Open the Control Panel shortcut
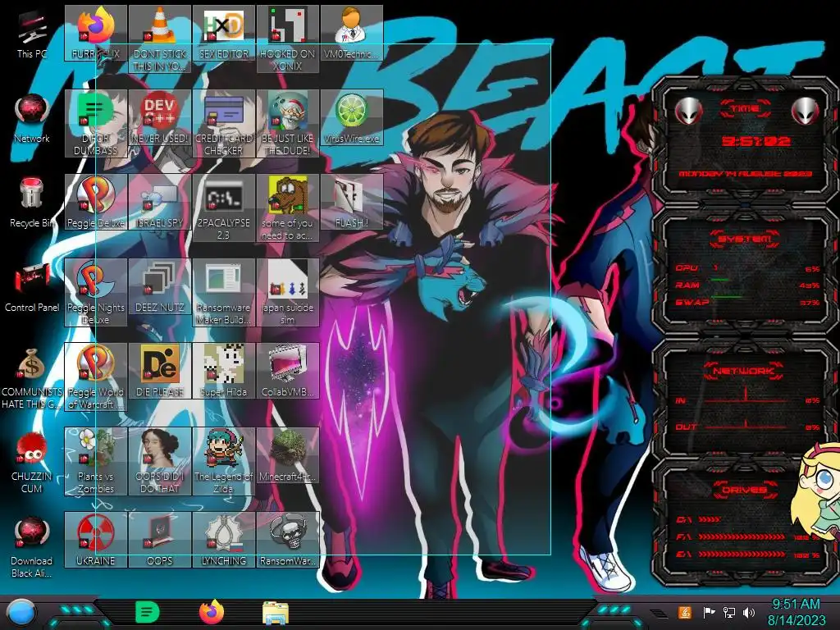840x630 pixels. [x=32, y=288]
